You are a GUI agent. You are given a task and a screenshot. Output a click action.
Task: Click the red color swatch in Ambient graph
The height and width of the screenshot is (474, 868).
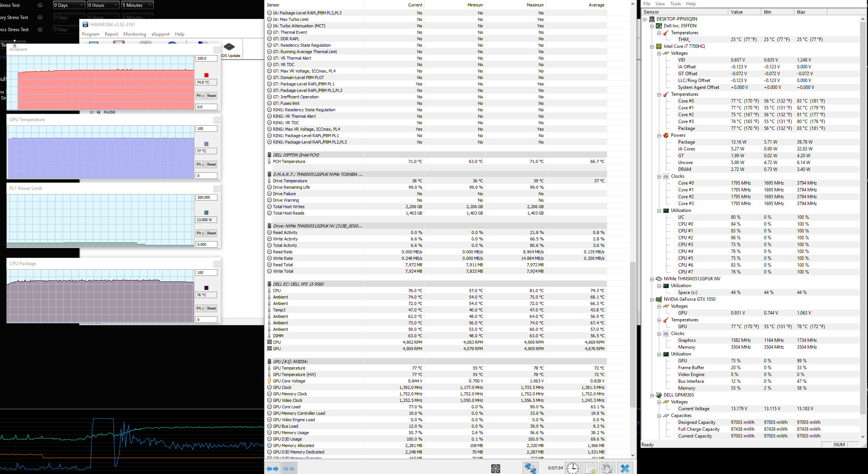click(206, 75)
